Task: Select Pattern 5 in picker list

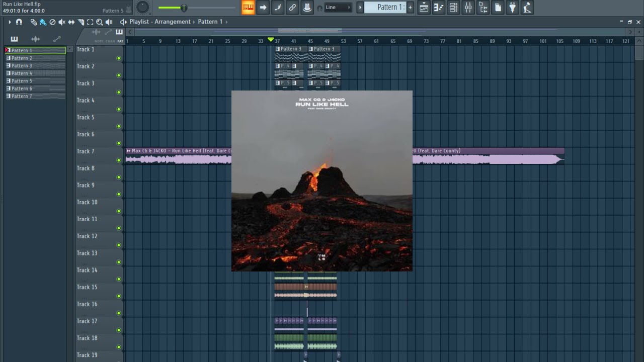Action: (x=35, y=81)
